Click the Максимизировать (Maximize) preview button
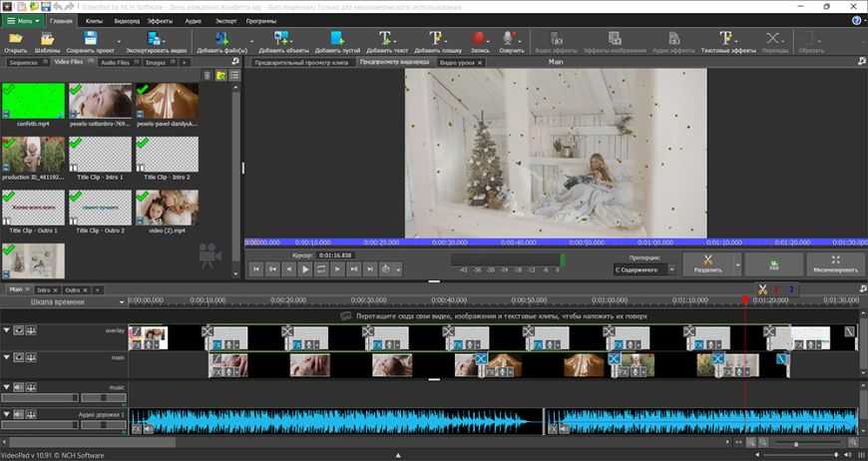This screenshot has width=868, height=461. point(834,263)
